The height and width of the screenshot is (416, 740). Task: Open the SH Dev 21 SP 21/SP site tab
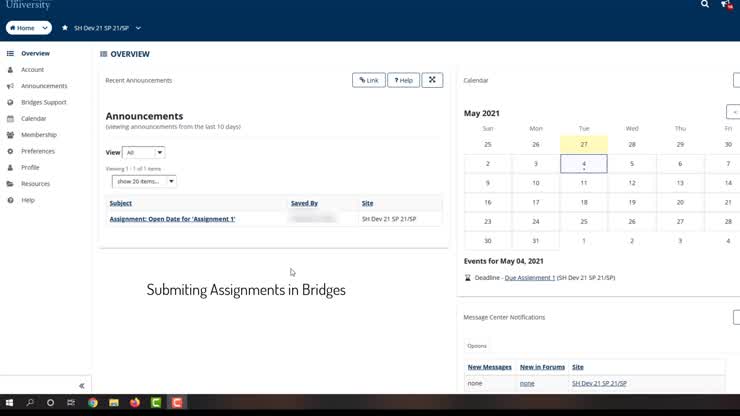click(x=101, y=28)
